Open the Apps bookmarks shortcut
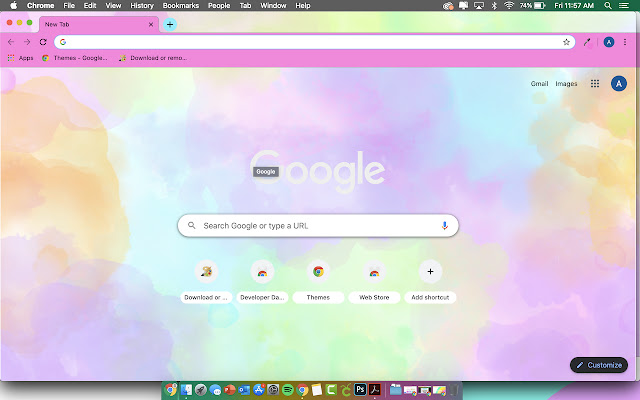640x400 pixels. pyautogui.click(x=20, y=58)
